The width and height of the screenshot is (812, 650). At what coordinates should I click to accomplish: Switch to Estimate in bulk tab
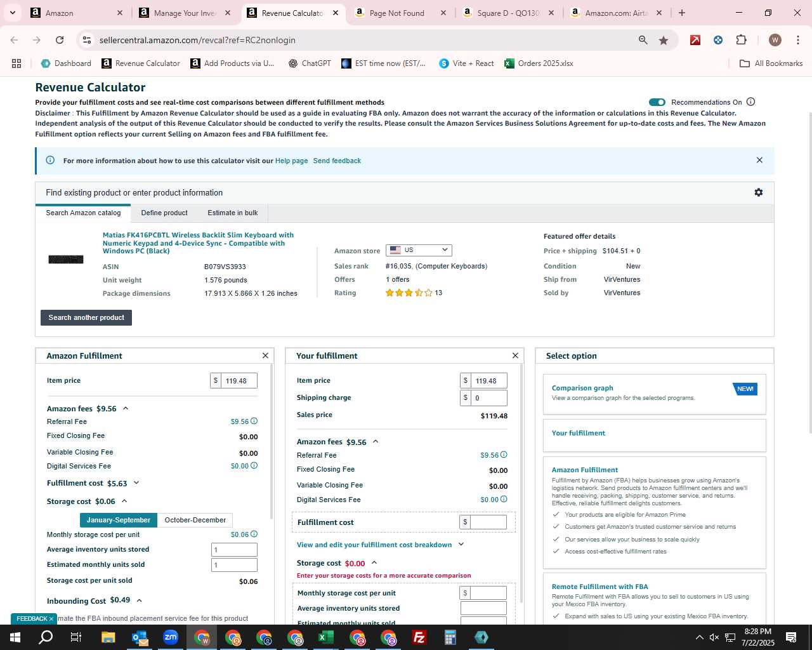click(x=233, y=213)
